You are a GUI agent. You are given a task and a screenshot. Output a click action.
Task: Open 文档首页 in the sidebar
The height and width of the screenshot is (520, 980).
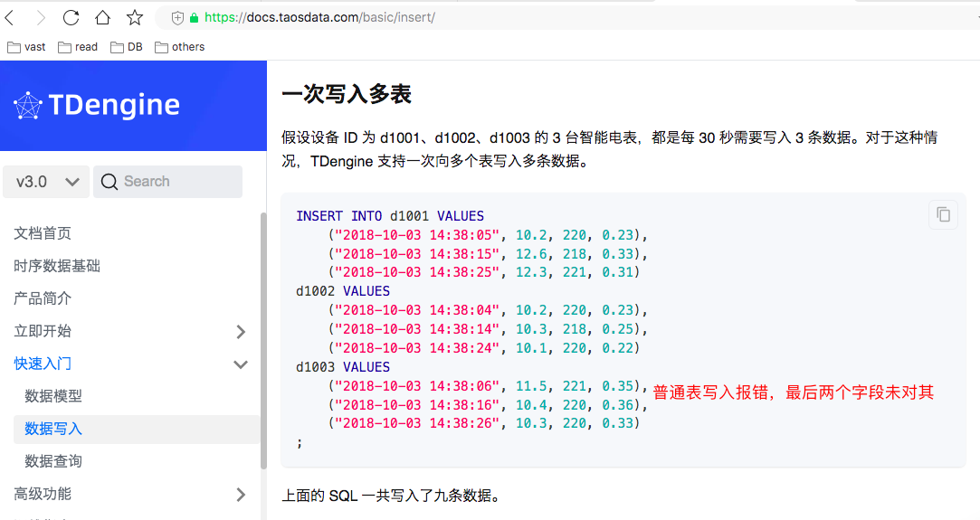click(x=43, y=233)
